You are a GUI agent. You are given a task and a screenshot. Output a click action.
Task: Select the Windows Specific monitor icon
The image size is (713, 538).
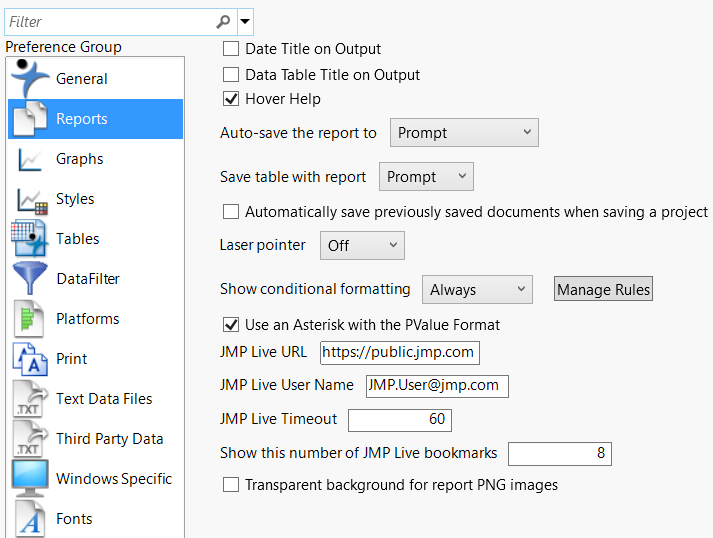click(29, 479)
